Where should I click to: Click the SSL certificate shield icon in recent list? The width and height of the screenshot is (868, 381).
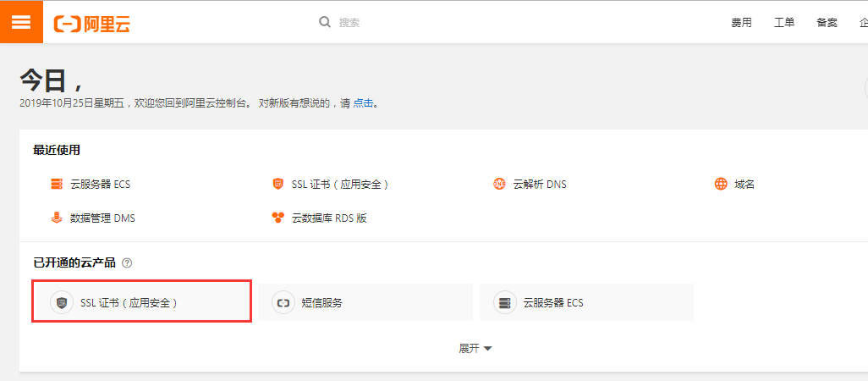coord(277,184)
